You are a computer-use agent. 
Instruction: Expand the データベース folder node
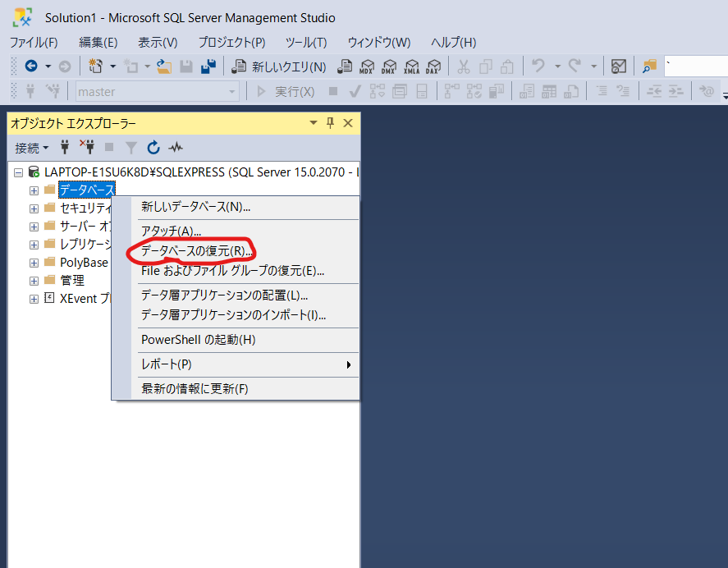(x=34, y=190)
